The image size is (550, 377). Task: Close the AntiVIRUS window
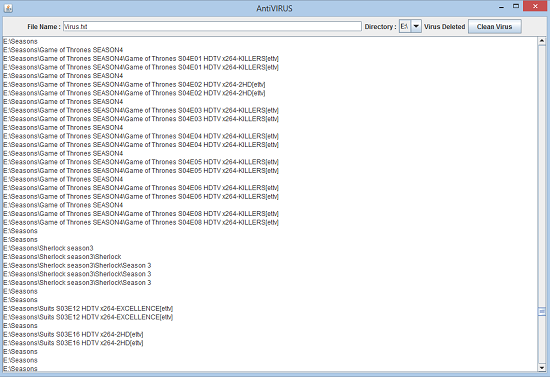[x=535, y=6]
